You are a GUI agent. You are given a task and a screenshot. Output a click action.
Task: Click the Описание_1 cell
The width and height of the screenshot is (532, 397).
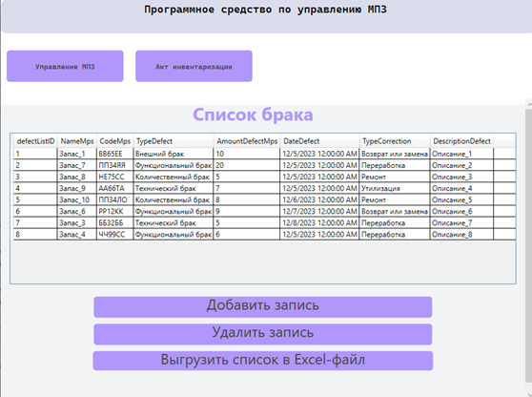point(461,154)
